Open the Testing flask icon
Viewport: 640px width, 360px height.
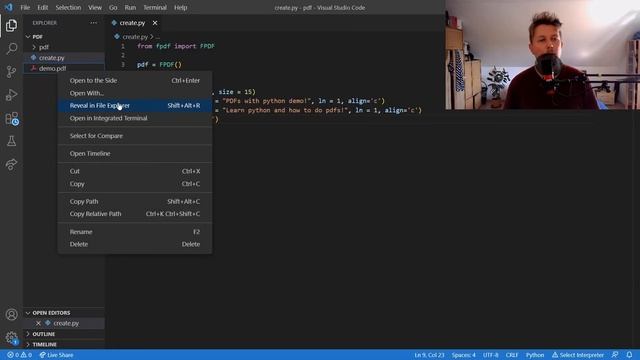(x=11, y=141)
